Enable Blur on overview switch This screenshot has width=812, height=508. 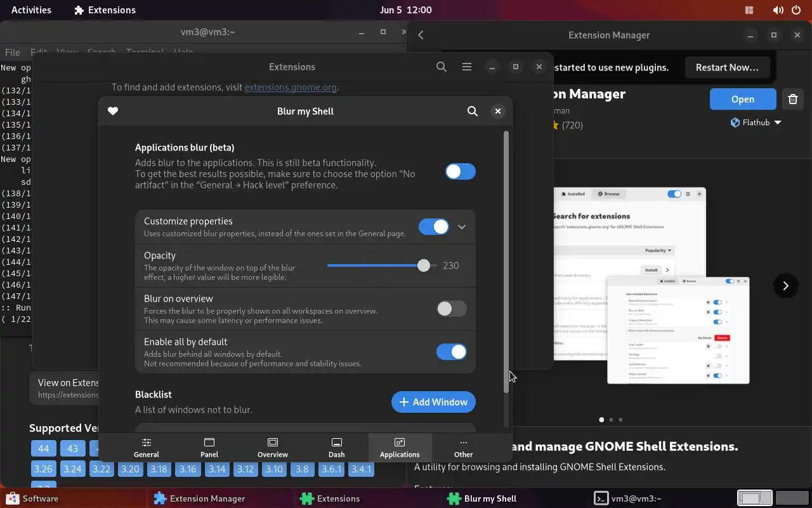[x=452, y=309]
